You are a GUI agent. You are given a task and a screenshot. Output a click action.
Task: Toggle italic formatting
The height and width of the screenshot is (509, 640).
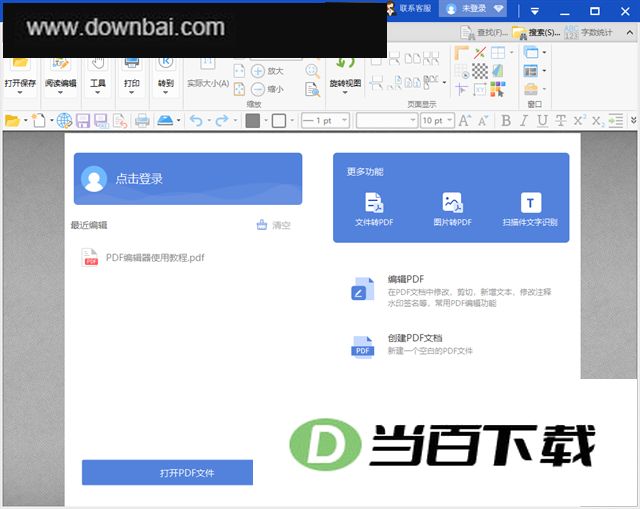point(524,121)
